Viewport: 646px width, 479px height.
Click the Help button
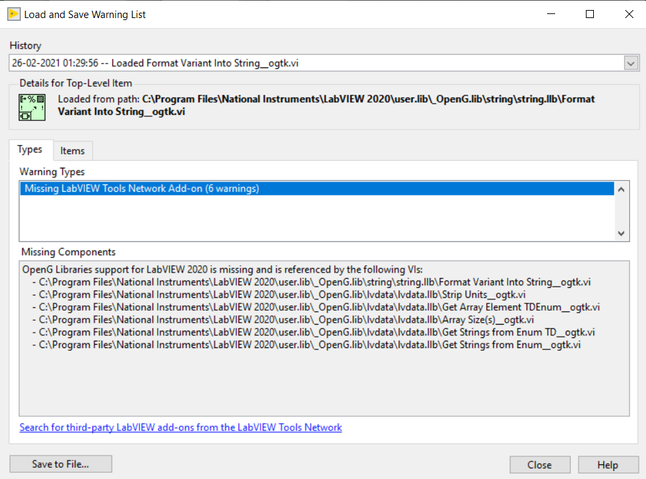point(608,465)
